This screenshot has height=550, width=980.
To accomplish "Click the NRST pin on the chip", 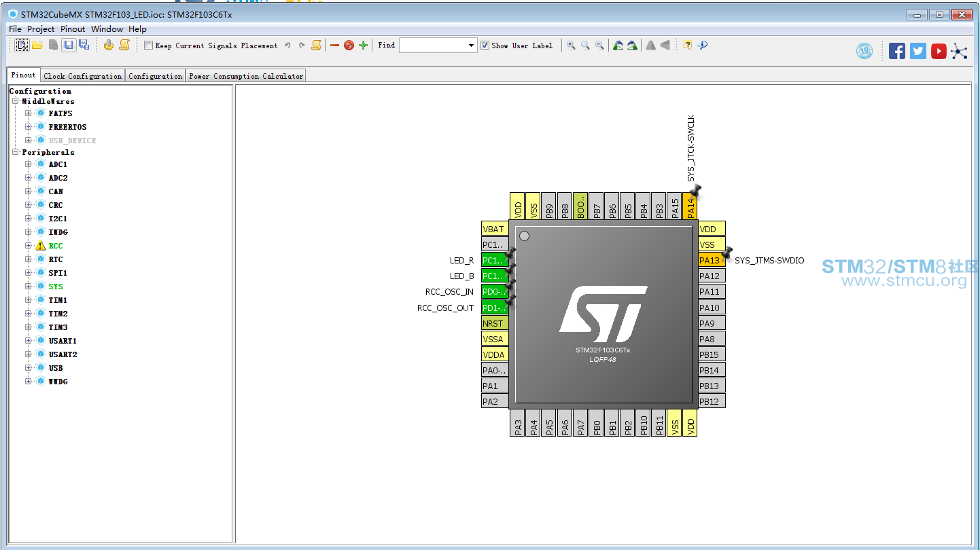I will pyautogui.click(x=495, y=323).
